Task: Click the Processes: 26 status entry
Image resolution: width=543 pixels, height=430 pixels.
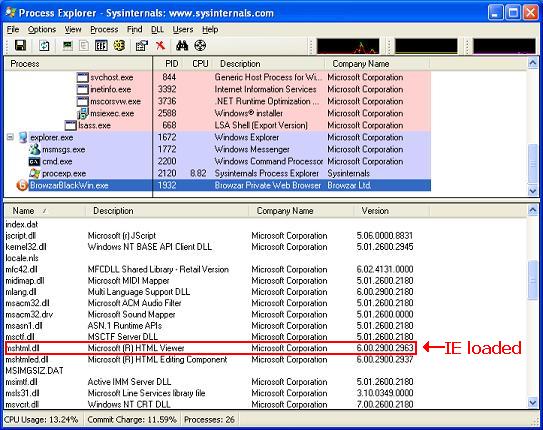Action: [210, 420]
